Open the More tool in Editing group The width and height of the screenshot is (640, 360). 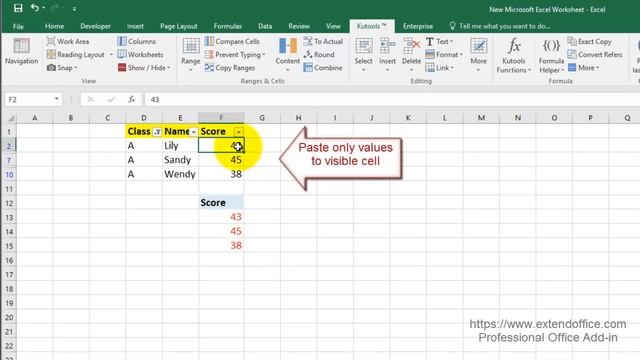click(x=478, y=54)
